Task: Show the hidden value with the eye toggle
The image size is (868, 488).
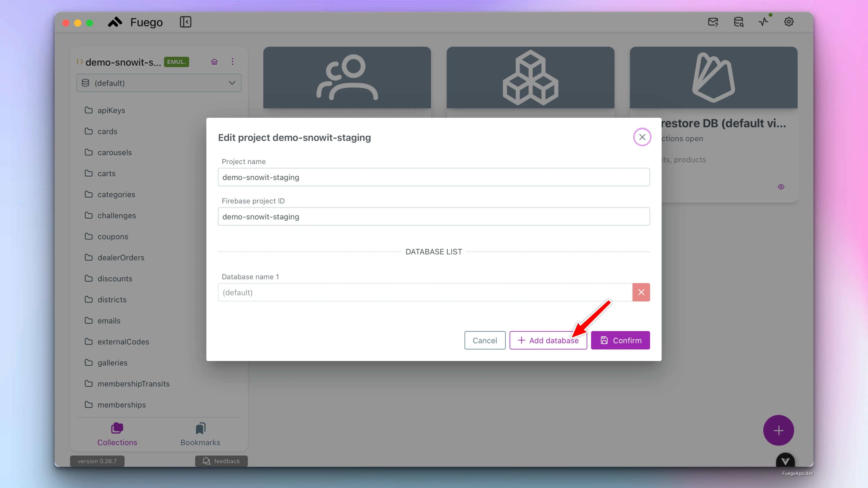Action: tap(781, 187)
